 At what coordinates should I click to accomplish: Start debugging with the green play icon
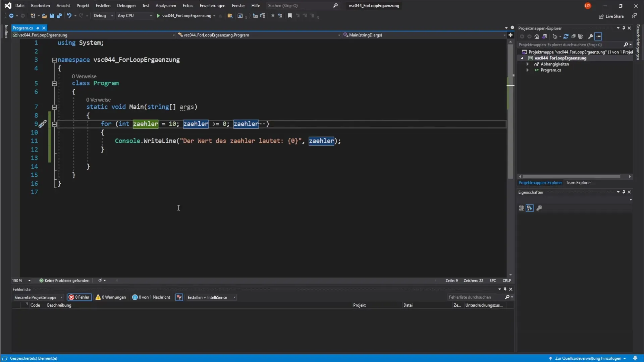[x=158, y=16]
